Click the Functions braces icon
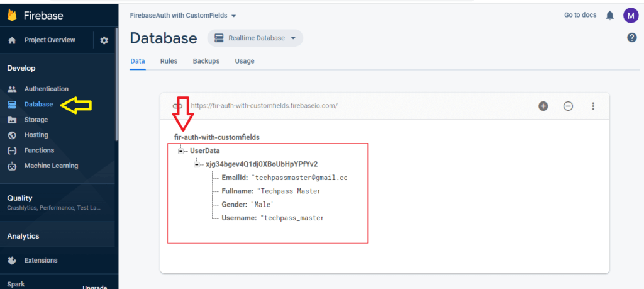644x289 pixels. click(x=13, y=150)
